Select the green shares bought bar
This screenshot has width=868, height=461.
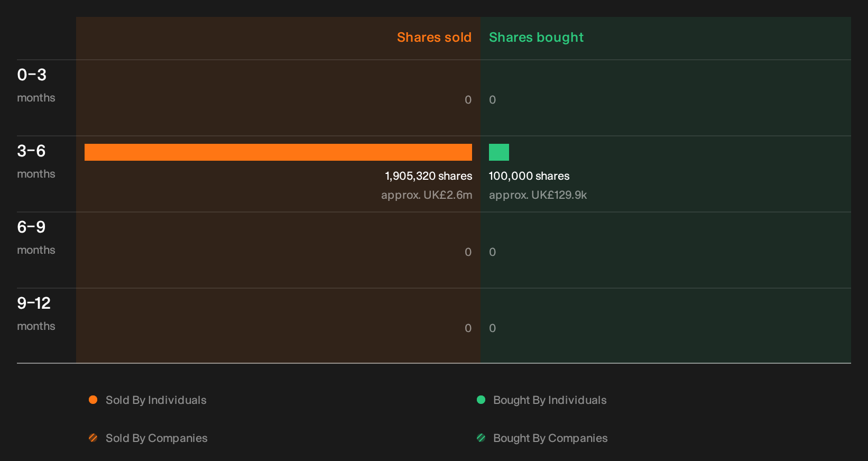point(499,152)
